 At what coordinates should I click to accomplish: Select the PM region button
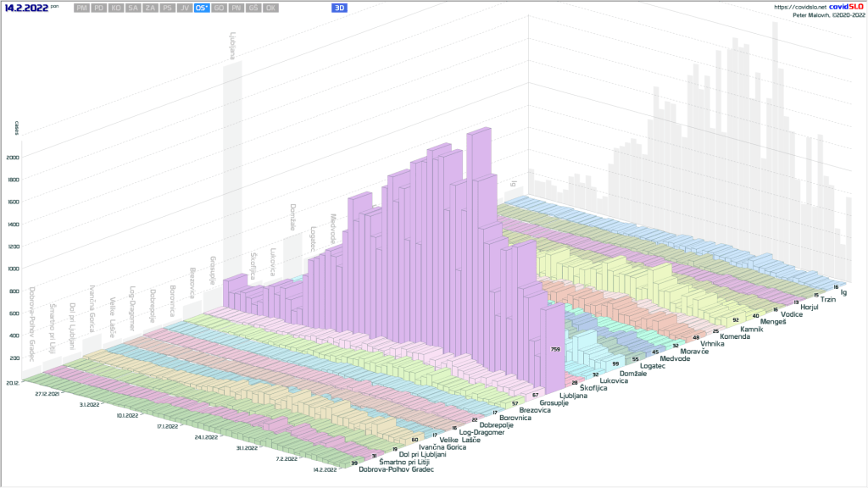click(81, 8)
